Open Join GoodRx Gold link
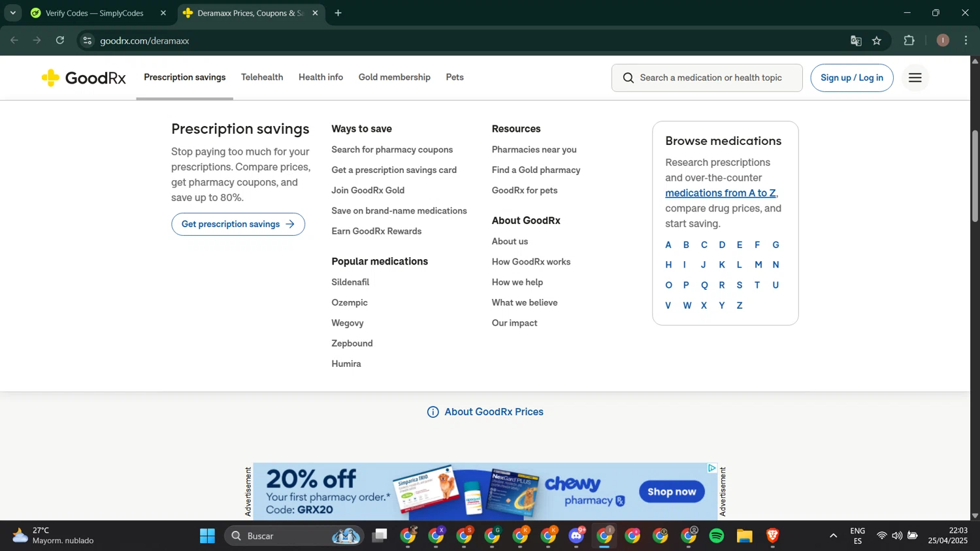 point(368,191)
